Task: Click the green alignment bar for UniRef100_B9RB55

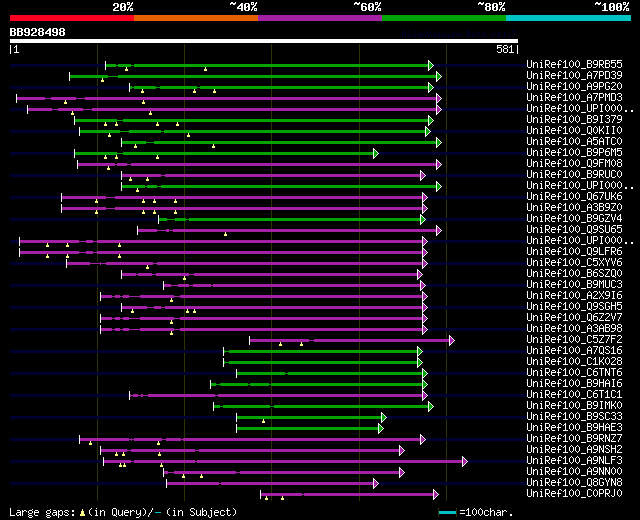Action: pyautogui.click(x=267, y=65)
